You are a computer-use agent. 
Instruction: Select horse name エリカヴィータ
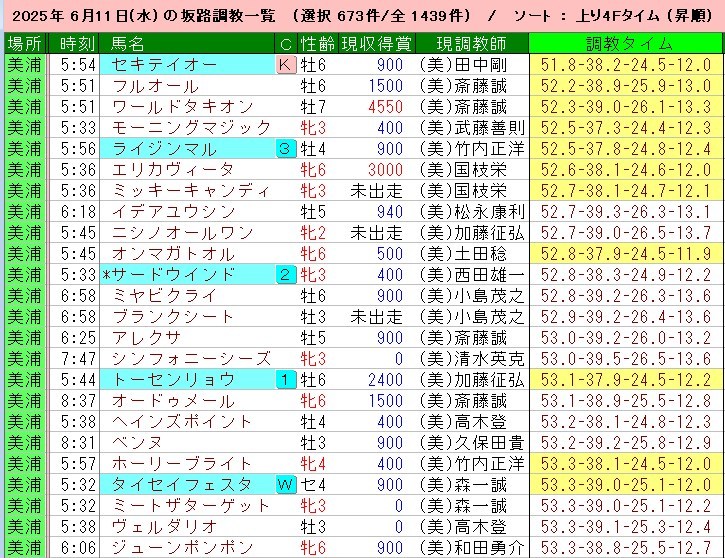[173, 170]
